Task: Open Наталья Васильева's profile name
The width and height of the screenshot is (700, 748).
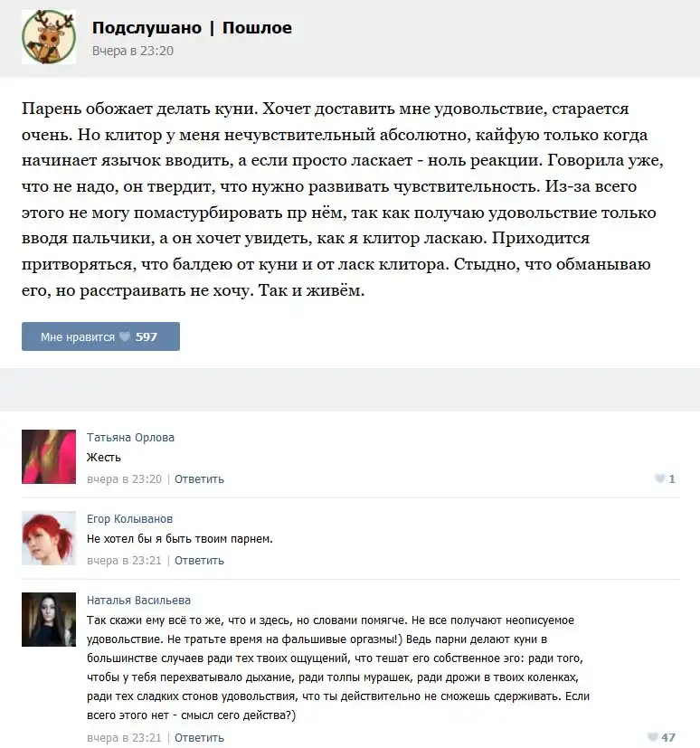Action: click(138, 600)
